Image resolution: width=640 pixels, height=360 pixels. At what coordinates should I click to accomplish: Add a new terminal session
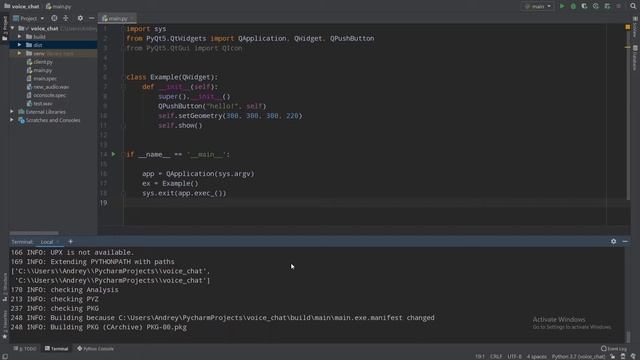click(70, 242)
